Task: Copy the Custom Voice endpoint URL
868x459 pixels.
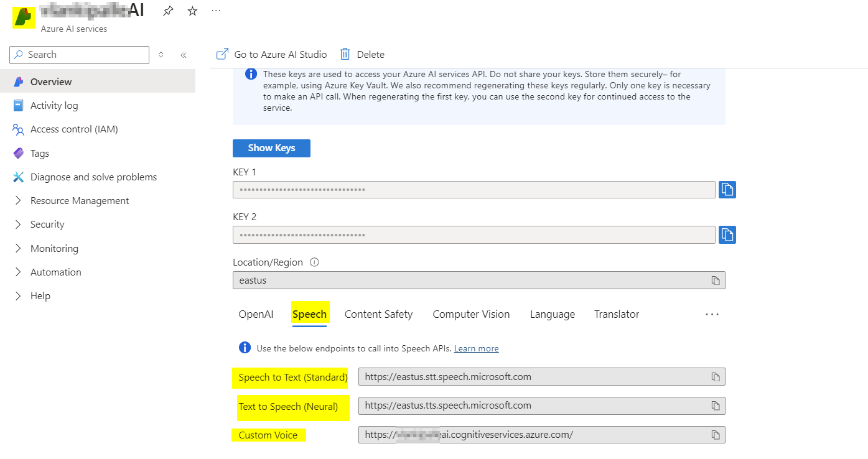Action: 716,435
